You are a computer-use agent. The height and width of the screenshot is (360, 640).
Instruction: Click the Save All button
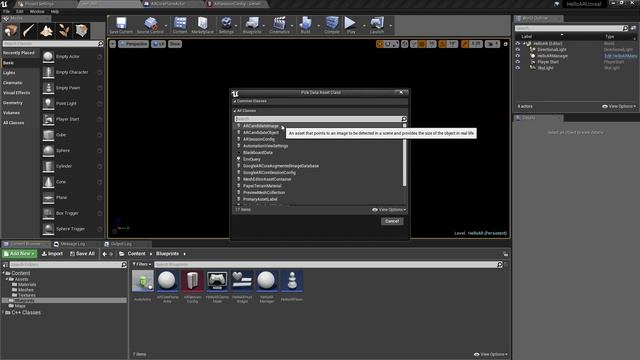(82, 254)
